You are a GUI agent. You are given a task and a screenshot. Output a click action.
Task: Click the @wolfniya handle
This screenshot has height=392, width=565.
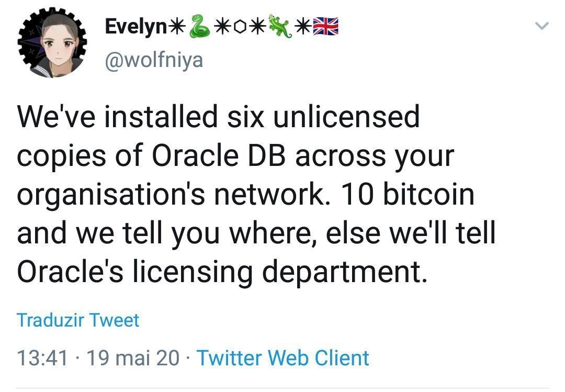pos(153,61)
